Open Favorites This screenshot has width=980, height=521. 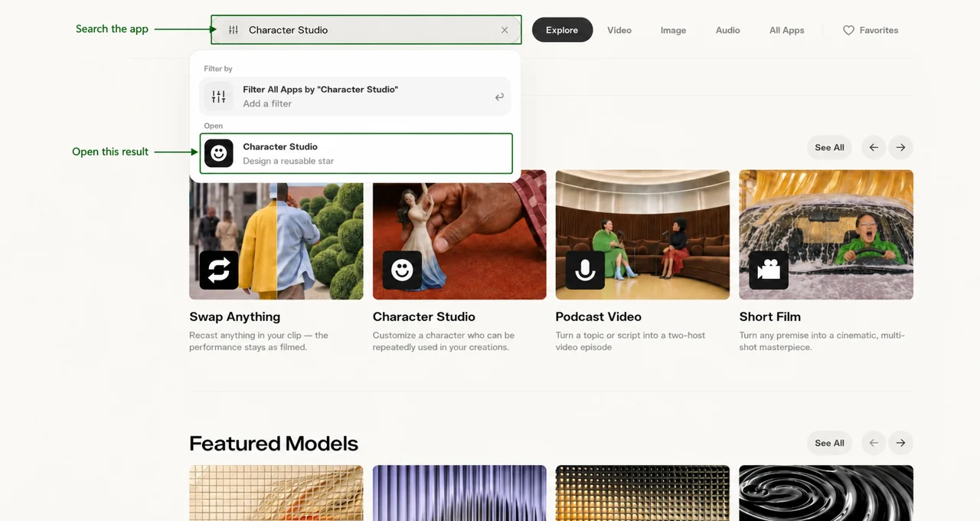(x=871, y=30)
